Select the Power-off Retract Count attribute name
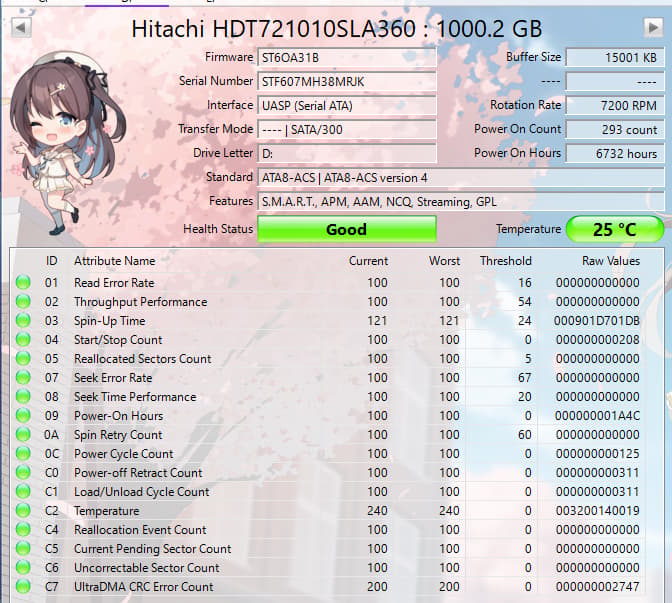The image size is (672, 603). point(138,473)
